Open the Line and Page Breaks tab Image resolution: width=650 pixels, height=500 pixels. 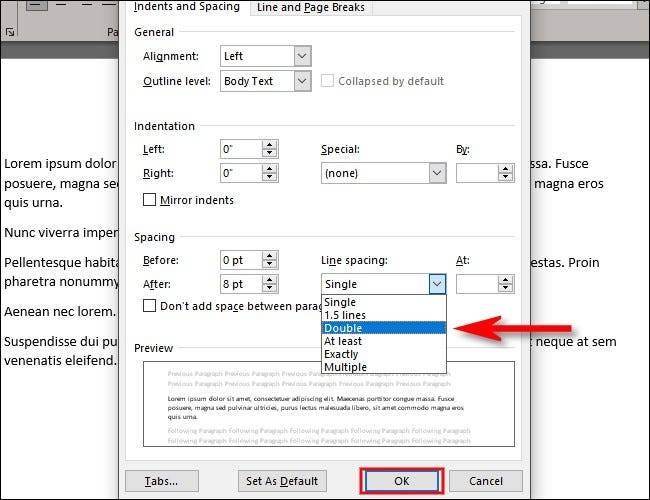[x=311, y=7]
